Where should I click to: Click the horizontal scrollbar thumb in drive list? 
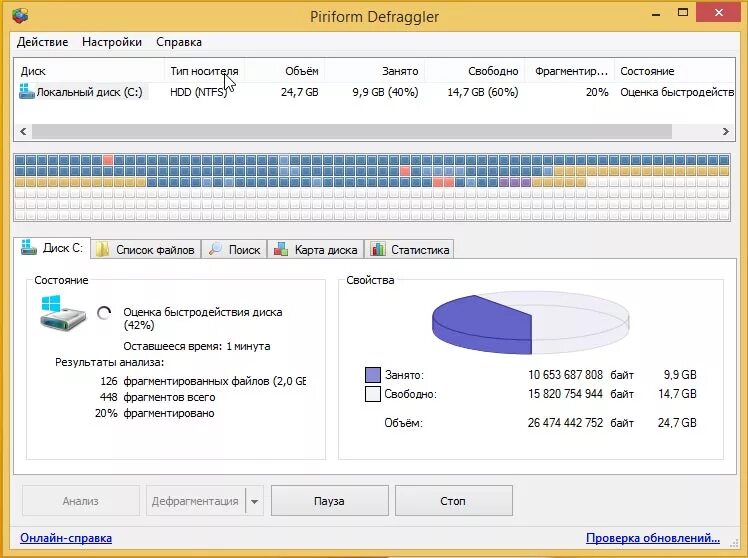pyautogui.click(x=352, y=131)
